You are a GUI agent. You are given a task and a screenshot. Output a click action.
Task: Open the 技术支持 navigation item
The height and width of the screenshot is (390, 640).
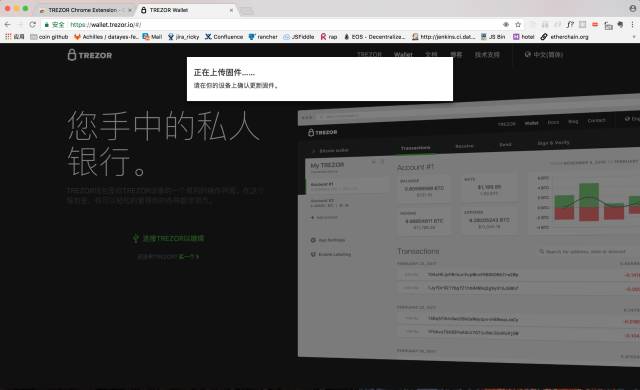(487, 54)
